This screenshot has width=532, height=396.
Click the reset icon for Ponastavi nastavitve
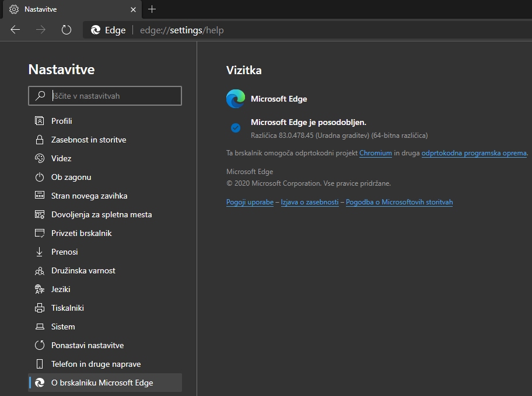click(x=40, y=345)
